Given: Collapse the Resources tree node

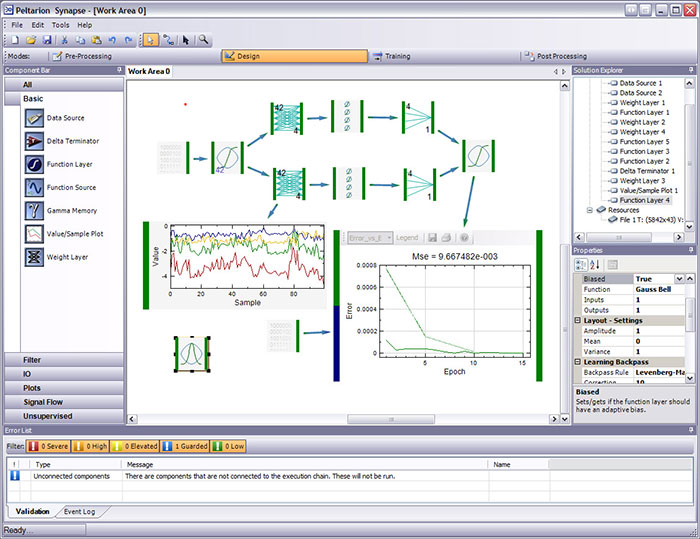Looking at the screenshot, I should (x=589, y=210).
